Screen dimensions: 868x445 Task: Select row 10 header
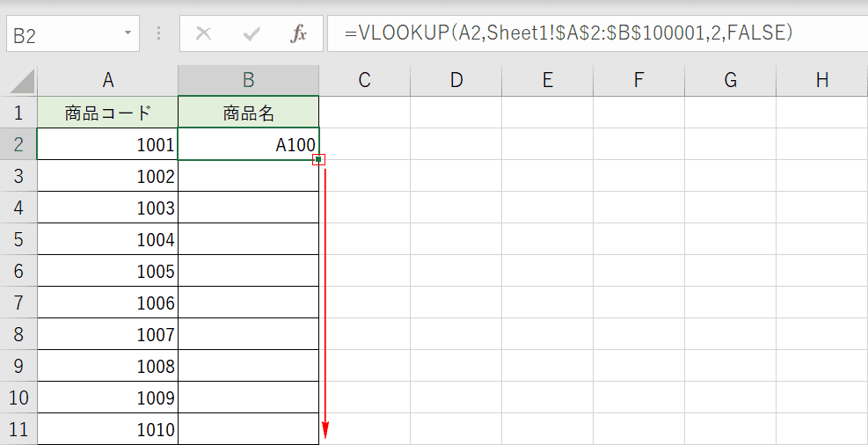(x=18, y=398)
